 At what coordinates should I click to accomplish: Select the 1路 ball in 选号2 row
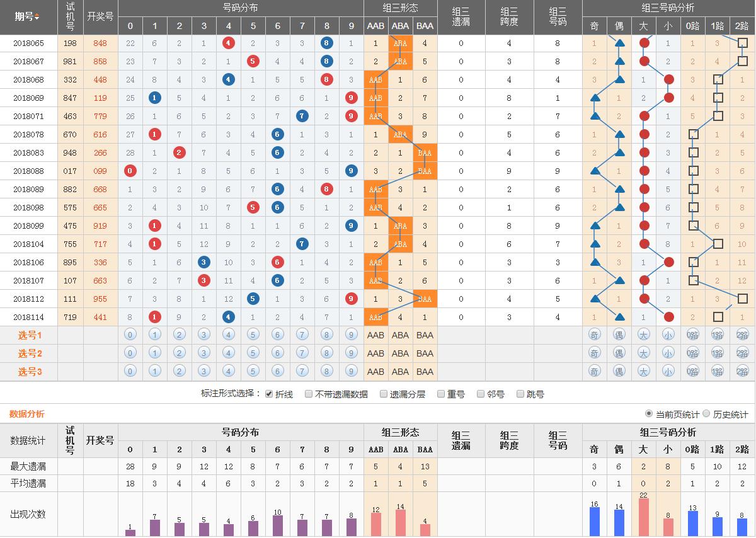coord(717,353)
